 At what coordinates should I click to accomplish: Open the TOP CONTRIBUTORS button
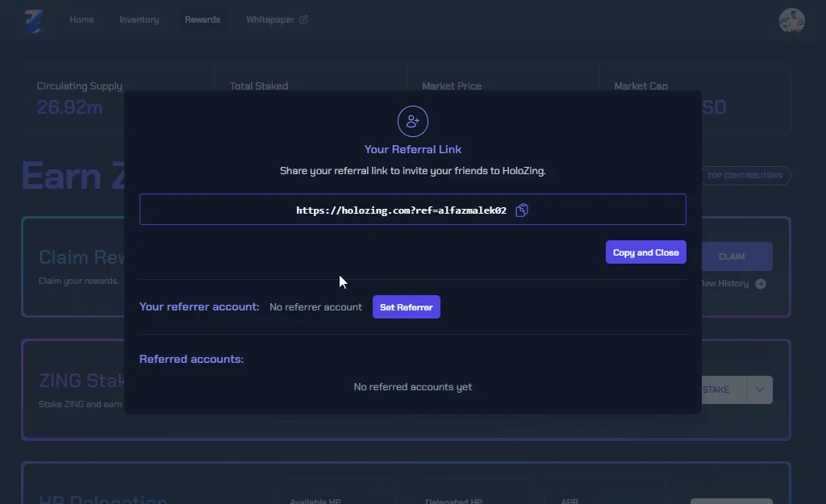click(x=745, y=175)
